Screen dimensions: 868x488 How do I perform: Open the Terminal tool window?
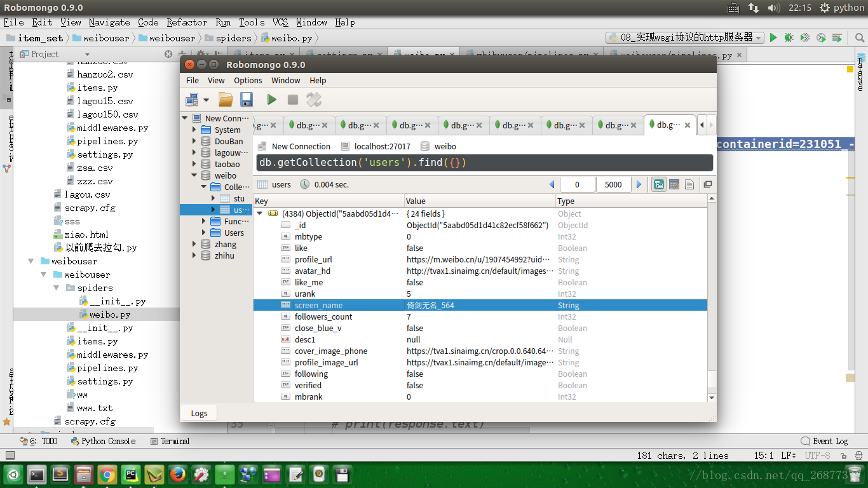coord(170,441)
